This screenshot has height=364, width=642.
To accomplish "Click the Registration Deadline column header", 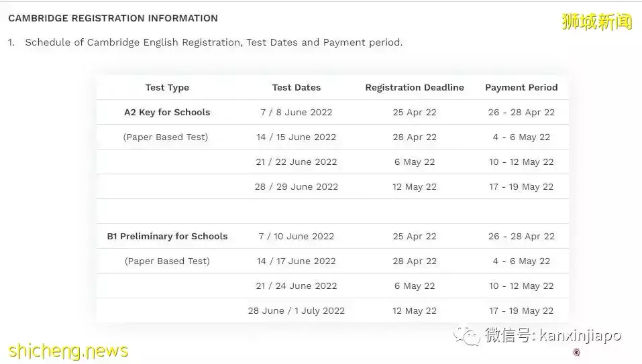I will (414, 87).
